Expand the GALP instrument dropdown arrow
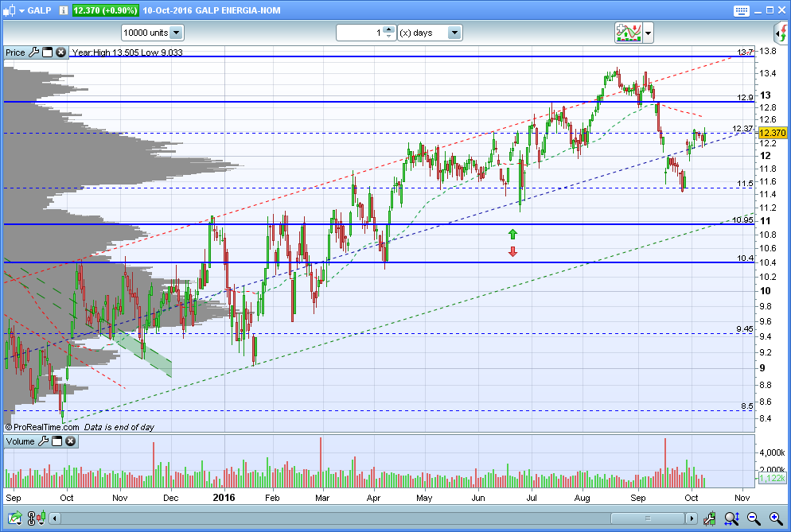This screenshot has width=791, height=532. tap(22, 10)
